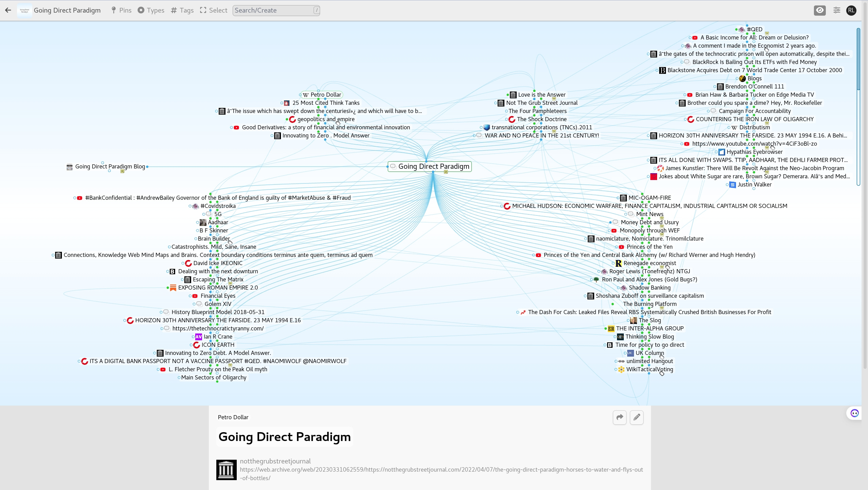Click the AV icon beside Ian R Crane

(x=199, y=337)
